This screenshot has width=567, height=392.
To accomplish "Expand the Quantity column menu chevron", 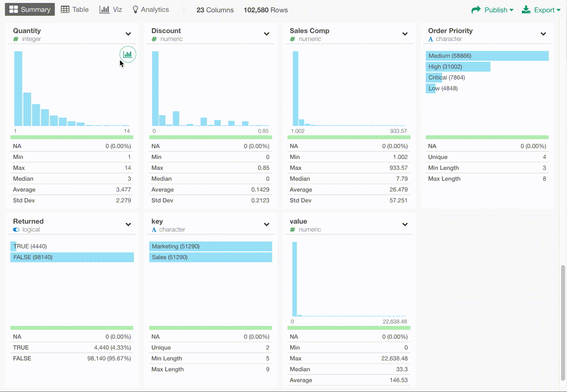I will pyautogui.click(x=128, y=34).
